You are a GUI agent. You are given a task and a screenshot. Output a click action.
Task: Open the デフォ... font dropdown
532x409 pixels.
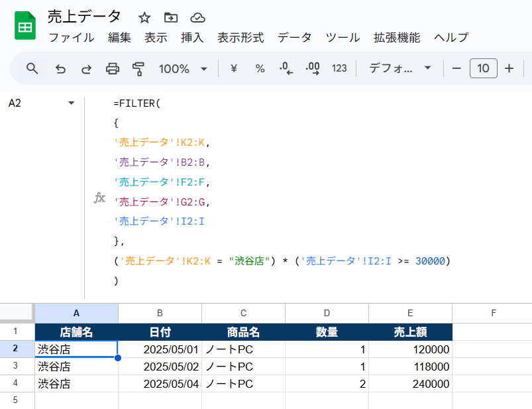tap(399, 68)
